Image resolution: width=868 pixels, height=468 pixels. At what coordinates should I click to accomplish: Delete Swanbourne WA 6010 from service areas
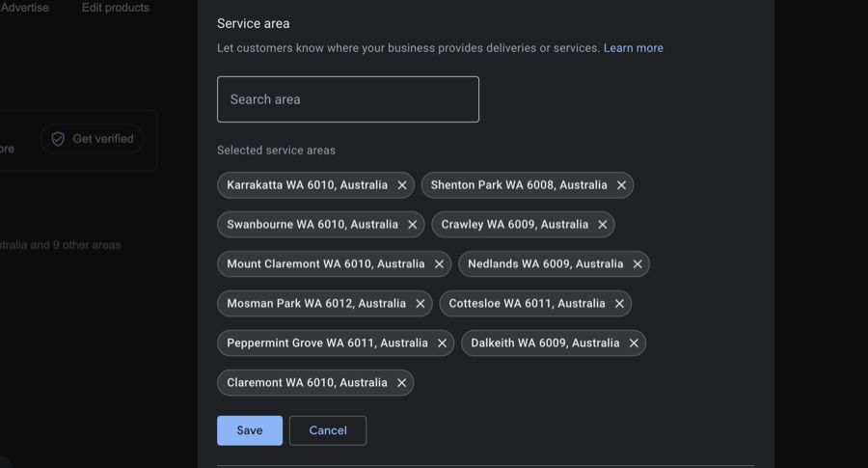(412, 225)
